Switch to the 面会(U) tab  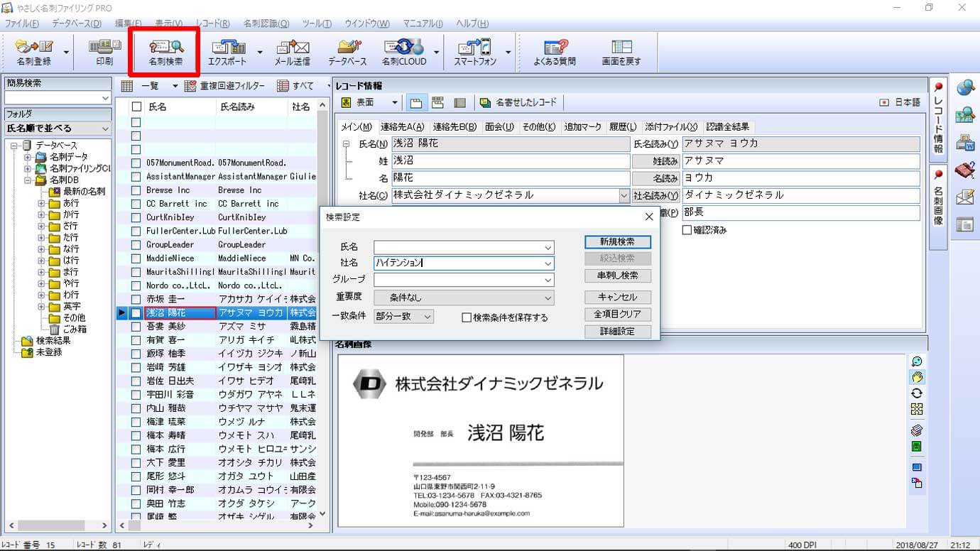coord(499,127)
